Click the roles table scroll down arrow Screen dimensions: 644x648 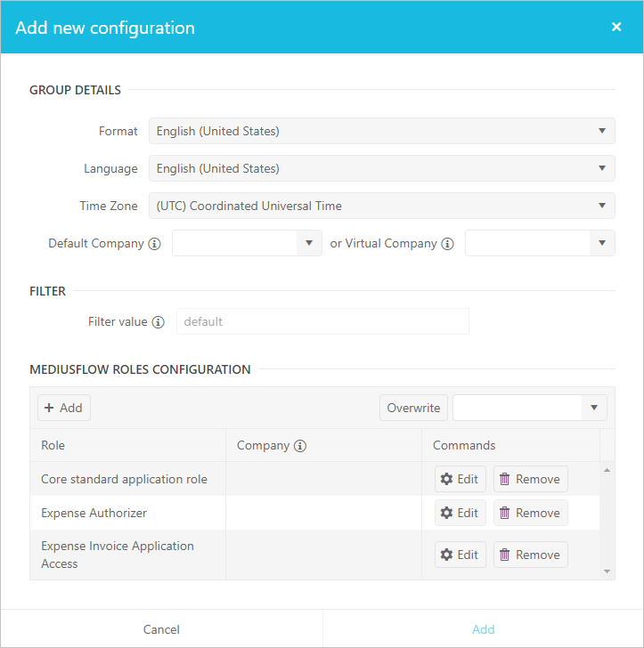click(607, 571)
